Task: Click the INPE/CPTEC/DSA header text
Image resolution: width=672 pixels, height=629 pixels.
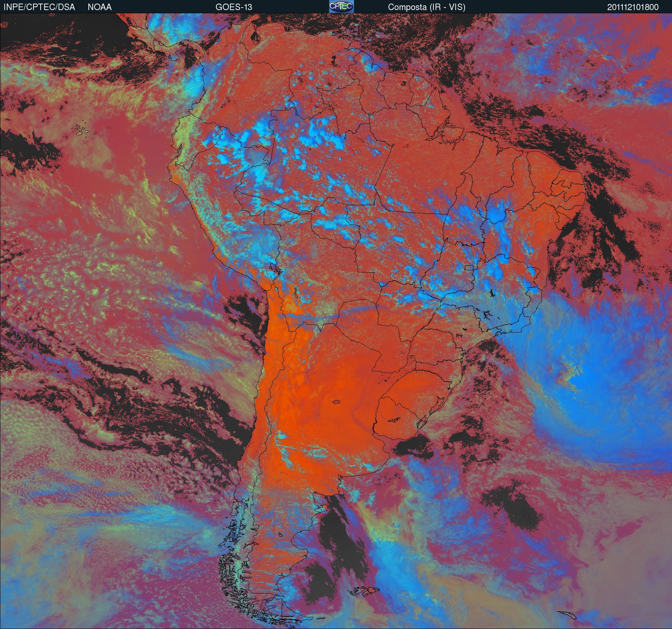Action: [39, 7]
